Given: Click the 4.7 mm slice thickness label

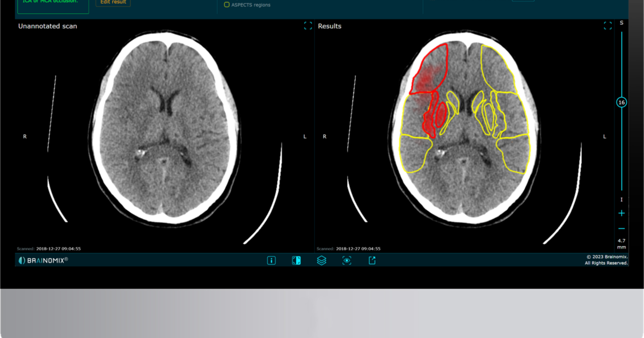Looking at the screenshot, I should (x=621, y=244).
